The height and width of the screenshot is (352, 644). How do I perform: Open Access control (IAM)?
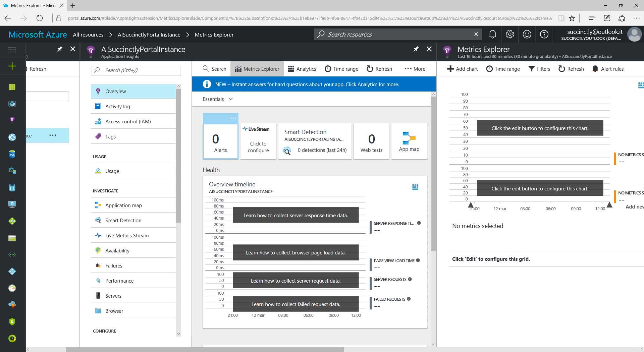click(133, 121)
